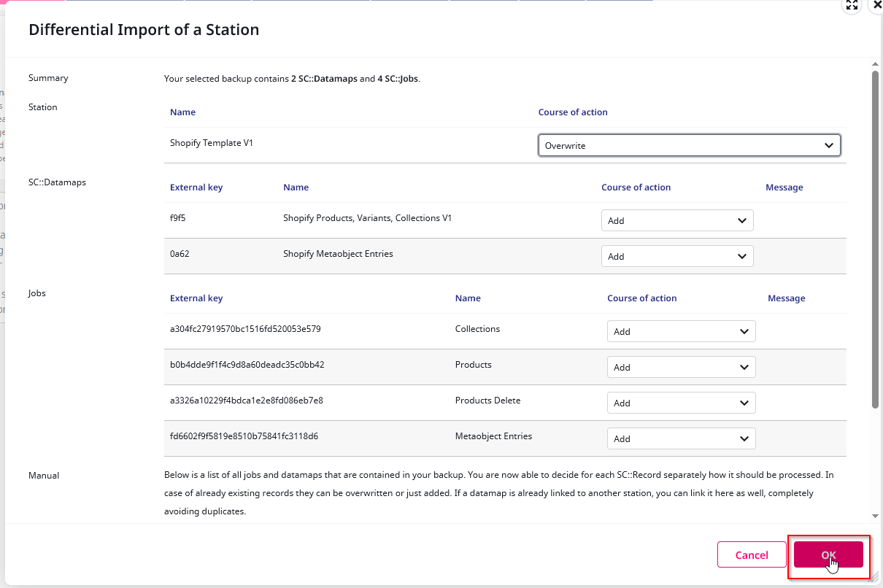Click the 'Metaobject Entries' job name

493,436
